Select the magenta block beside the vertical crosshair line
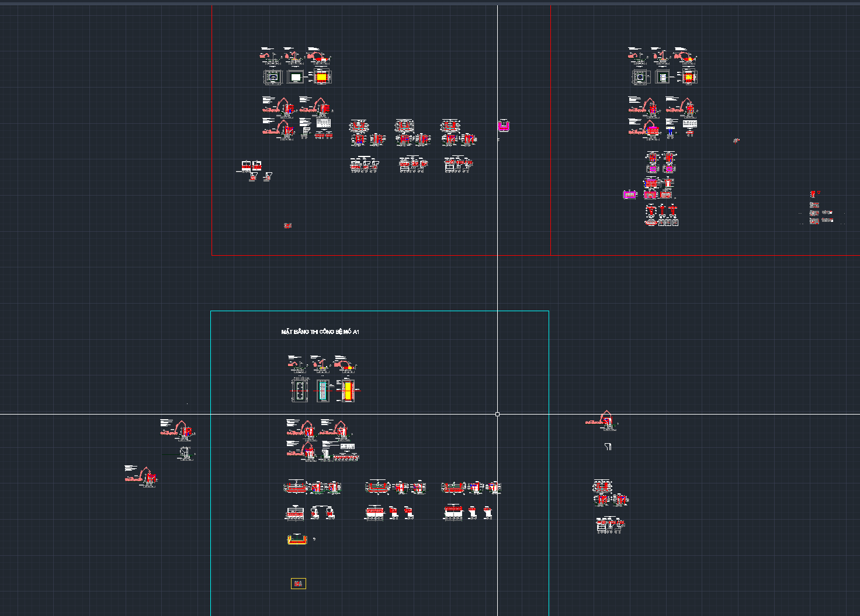The image size is (860, 616). [504, 126]
